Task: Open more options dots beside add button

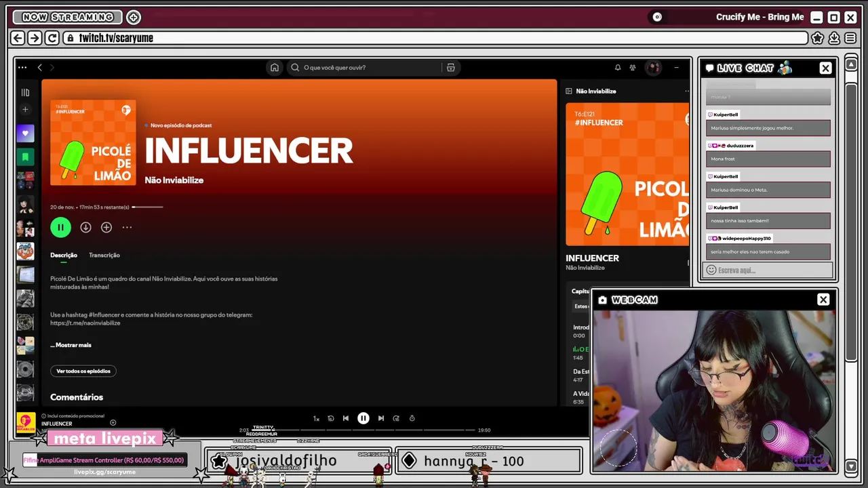Action: click(127, 228)
